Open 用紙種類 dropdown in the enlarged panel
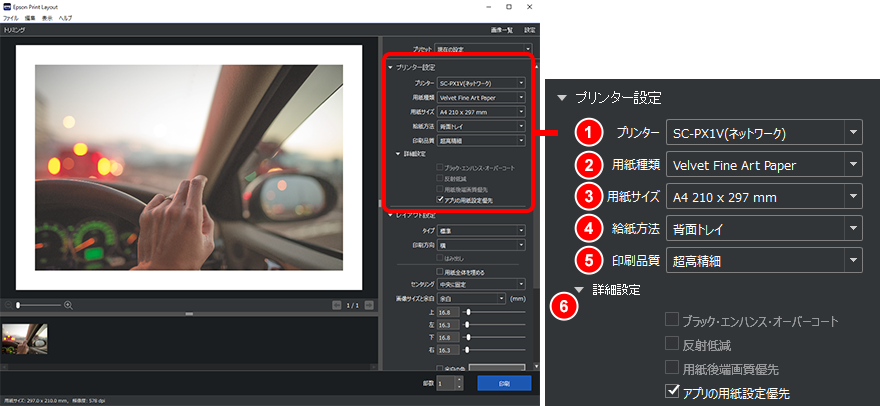This screenshot has height=406, width=880. coord(765,165)
